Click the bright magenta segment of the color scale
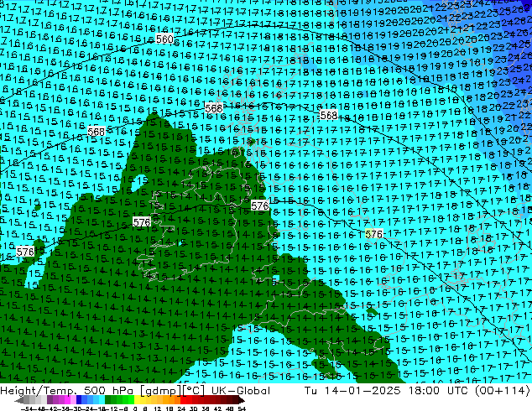This screenshot has width=532, height=411. click(x=67, y=400)
